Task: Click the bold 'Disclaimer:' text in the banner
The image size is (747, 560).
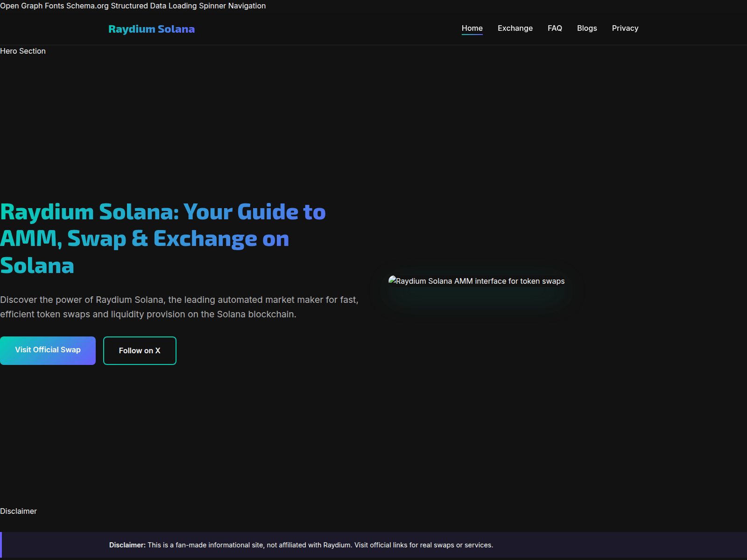Action: [x=127, y=545]
